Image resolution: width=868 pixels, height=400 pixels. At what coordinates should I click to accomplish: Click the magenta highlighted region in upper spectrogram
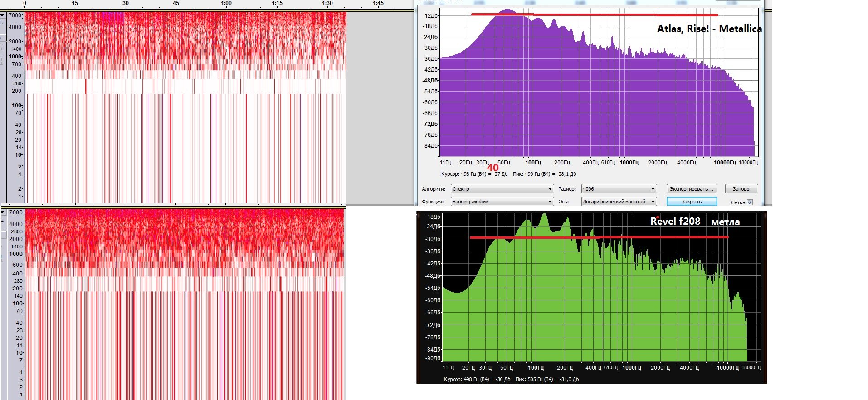pyautogui.click(x=112, y=17)
